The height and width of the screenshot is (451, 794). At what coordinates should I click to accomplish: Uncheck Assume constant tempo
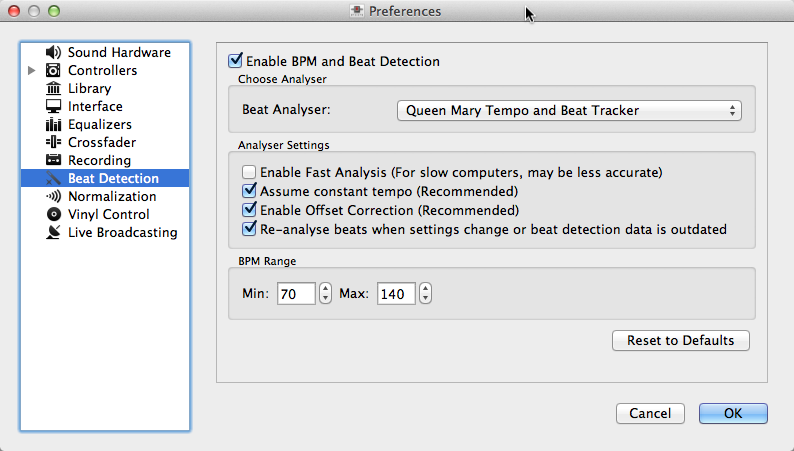(x=249, y=191)
